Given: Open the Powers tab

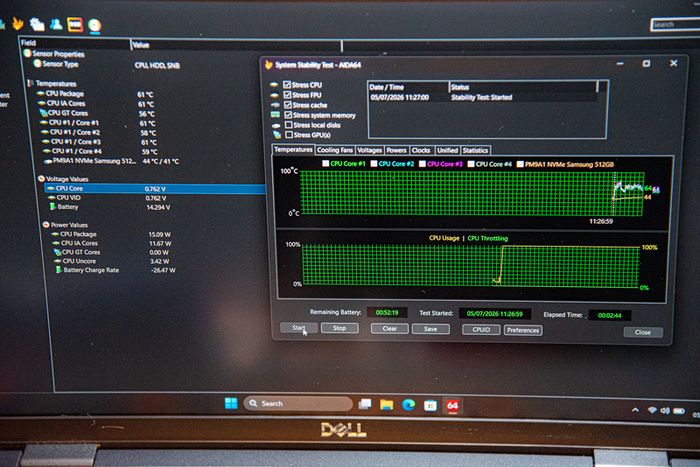Looking at the screenshot, I should click(x=396, y=150).
